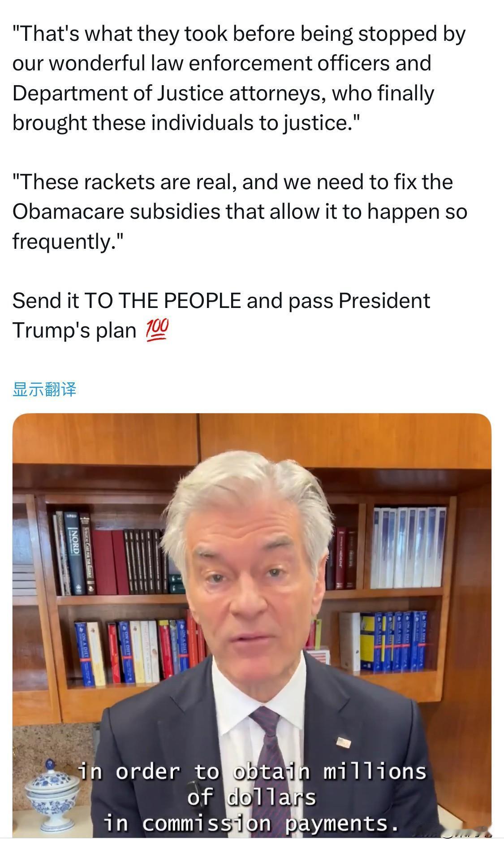504x849 pixels.
Task: Click the white binders on the upper-right shelf
Action: tap(409, 547)
